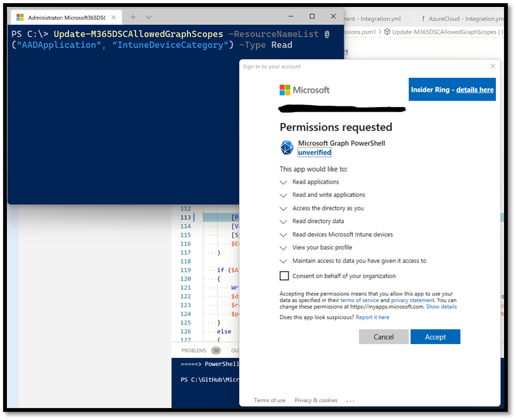Click the Report it here link

372,317
